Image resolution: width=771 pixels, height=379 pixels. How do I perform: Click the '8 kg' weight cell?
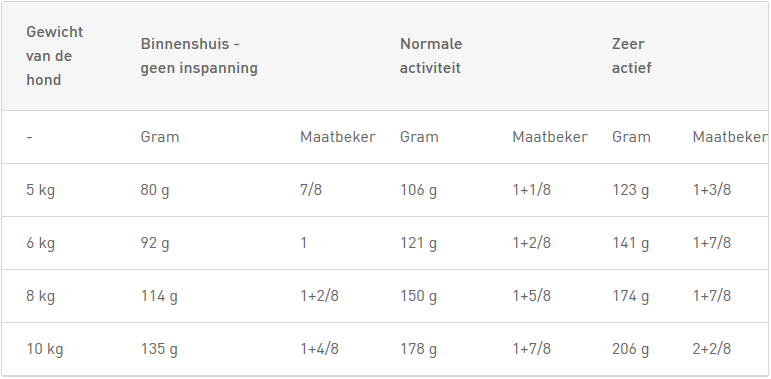[x=40, y=296]
